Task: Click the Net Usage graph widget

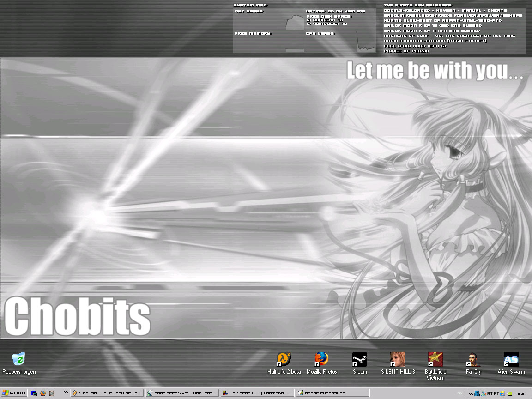Action: point(269,20)
